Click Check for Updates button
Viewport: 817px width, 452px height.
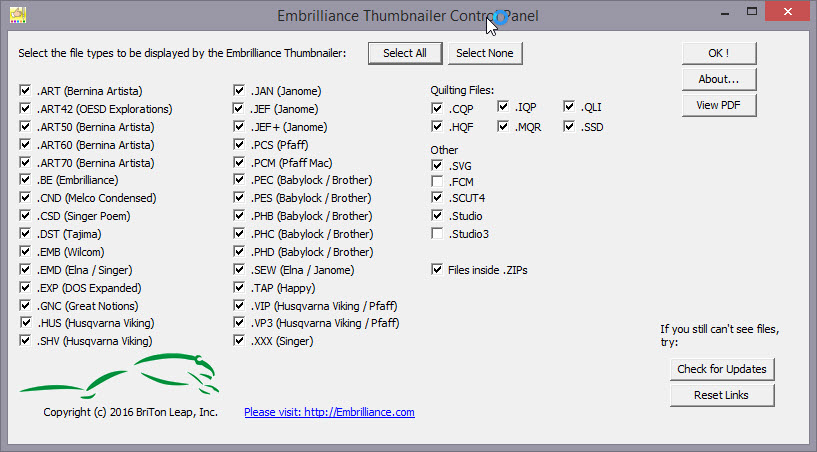[x=722, y=369]
